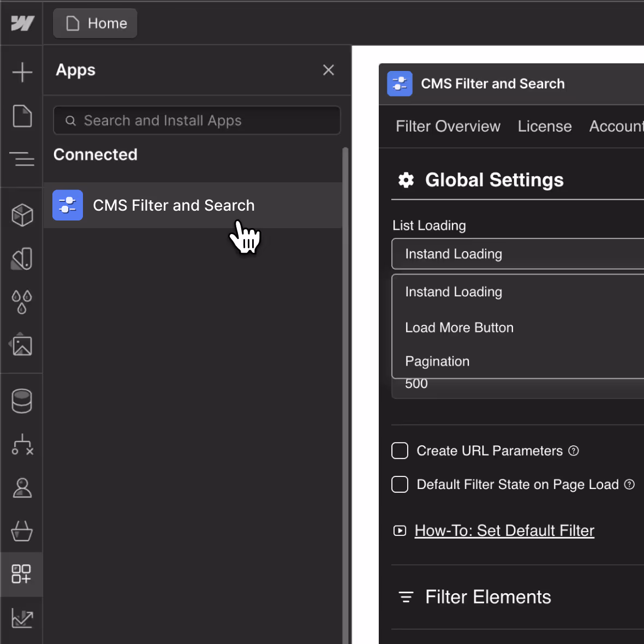Open the Pages panel icon
This screenshot has height=644, width=644.
[x=22, y=116]
